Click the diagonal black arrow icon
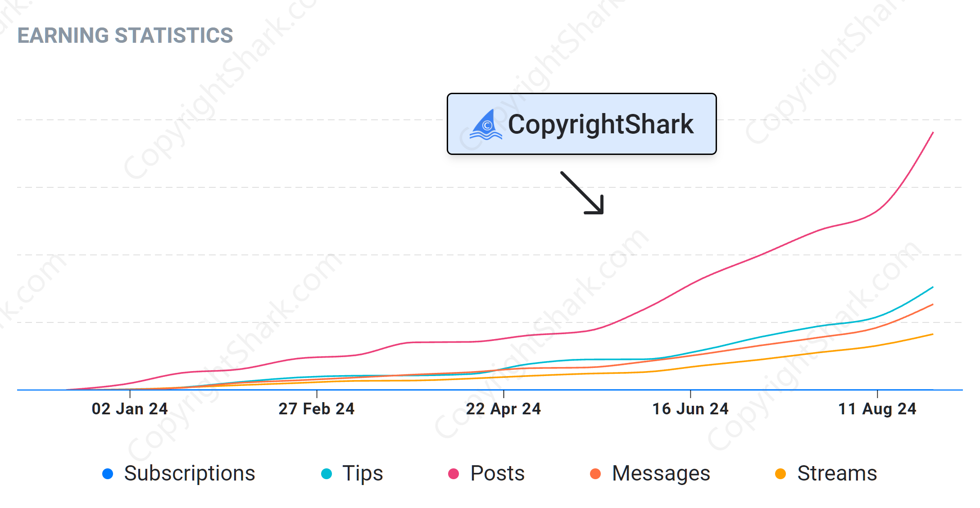 pyautogui.click(x=582, y=193)
